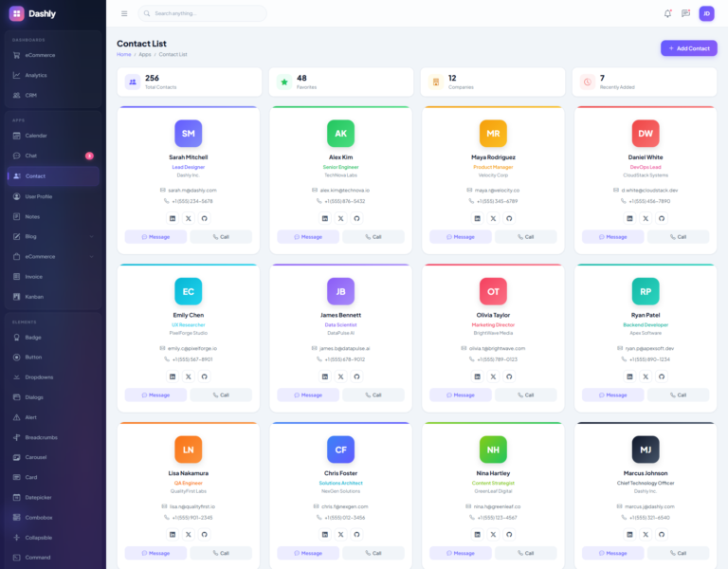Call James Bennett
Viewport: 728px width, 569px height.
[x=373, y=395]
